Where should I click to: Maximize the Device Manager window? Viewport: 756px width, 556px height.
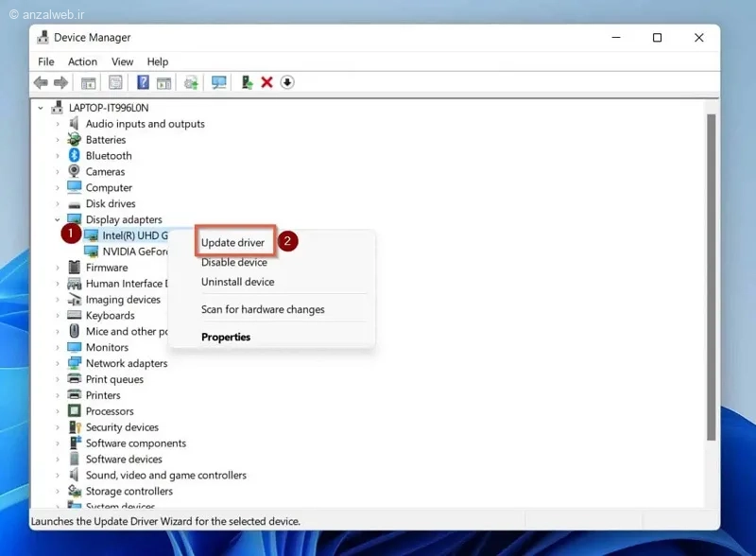(657, 37)
